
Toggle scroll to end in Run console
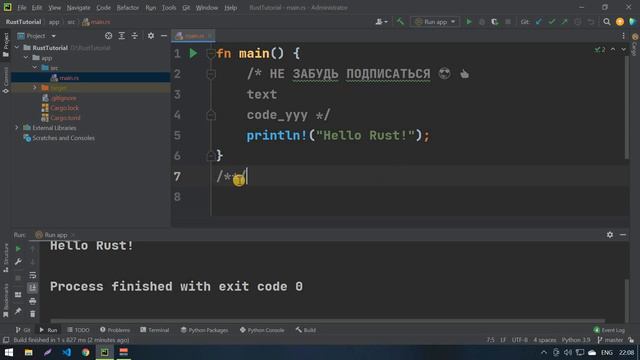coord(33,288)
